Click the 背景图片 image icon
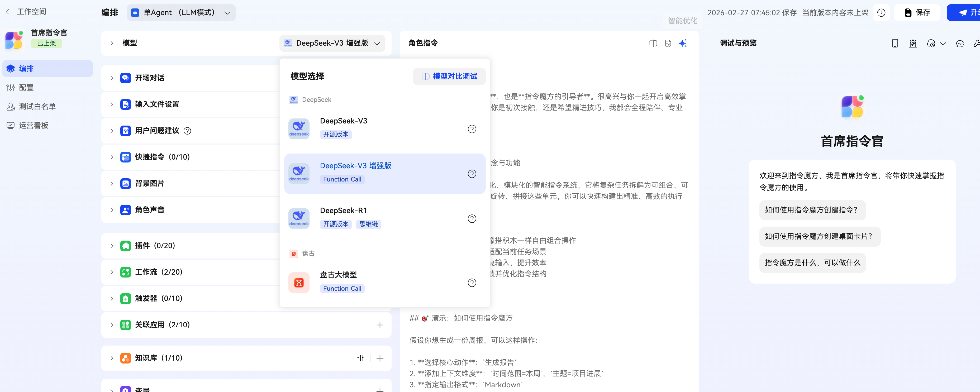This screenshot has height=392, width=980. pos(126,183)
